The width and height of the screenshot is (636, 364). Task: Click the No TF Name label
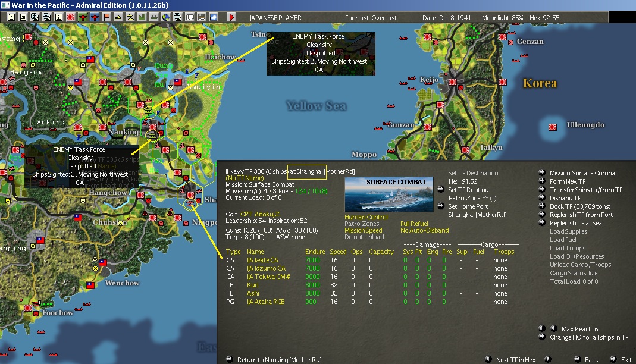(245, 178)
